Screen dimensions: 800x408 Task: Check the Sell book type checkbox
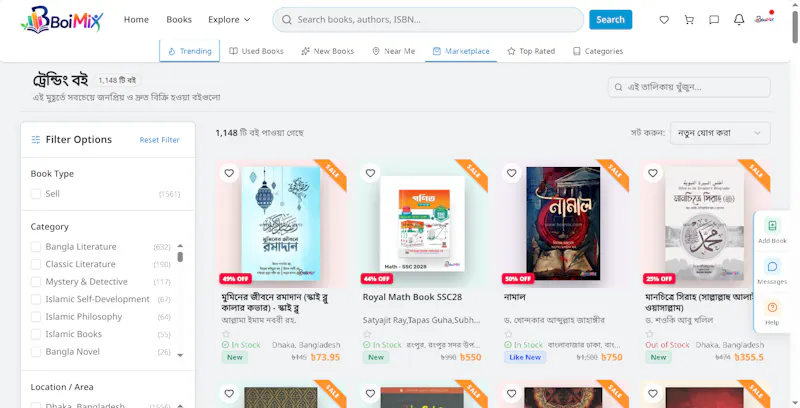[36, 194]
